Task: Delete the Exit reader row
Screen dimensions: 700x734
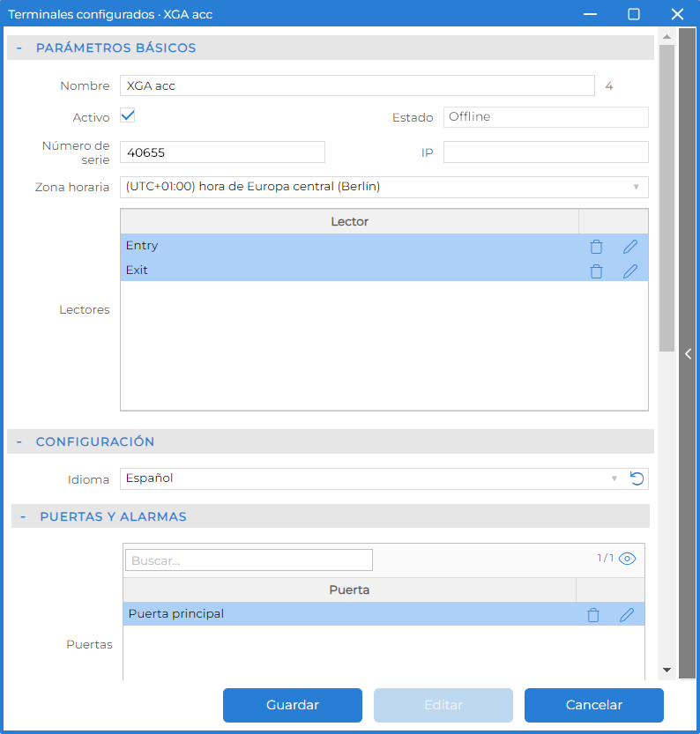Action: click(x=596, y=271)
